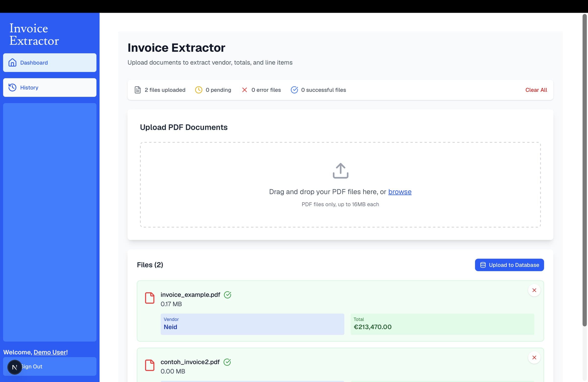Click the PDF icon for invoice_example.pdf
The image size is (588, 382).
click(150, 298)
